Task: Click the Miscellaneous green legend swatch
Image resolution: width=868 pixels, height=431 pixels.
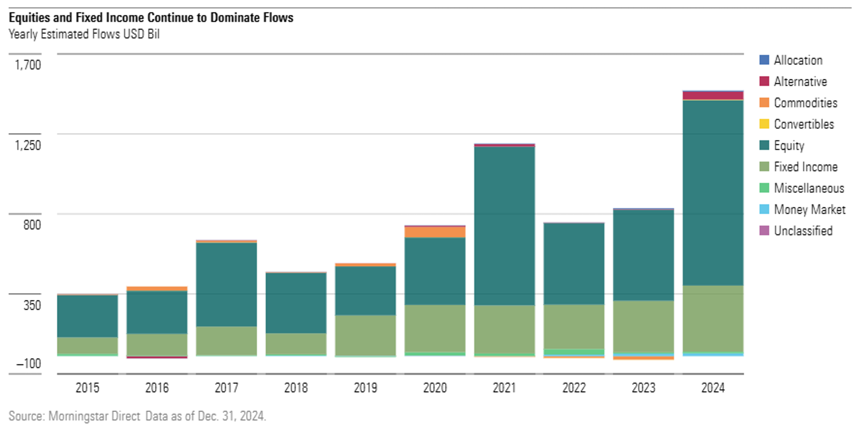Action: coord(764,188)
